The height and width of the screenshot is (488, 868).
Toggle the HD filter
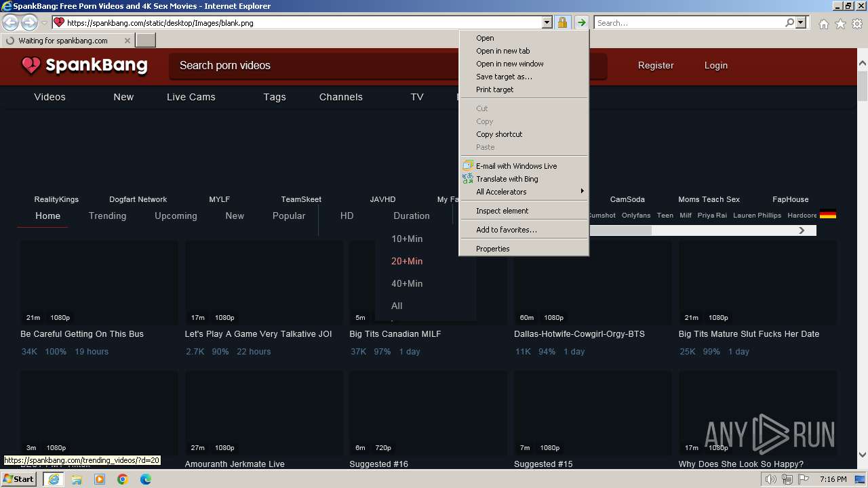click(x=347, y=216)
